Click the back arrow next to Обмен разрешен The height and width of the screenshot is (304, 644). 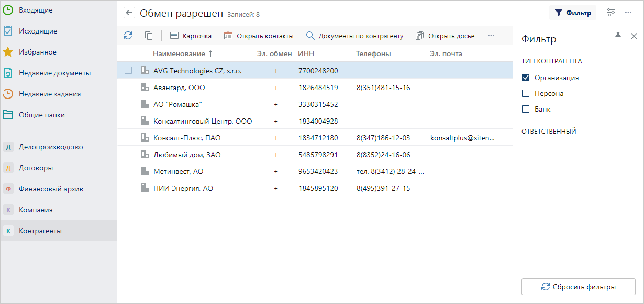click(129, 13)
